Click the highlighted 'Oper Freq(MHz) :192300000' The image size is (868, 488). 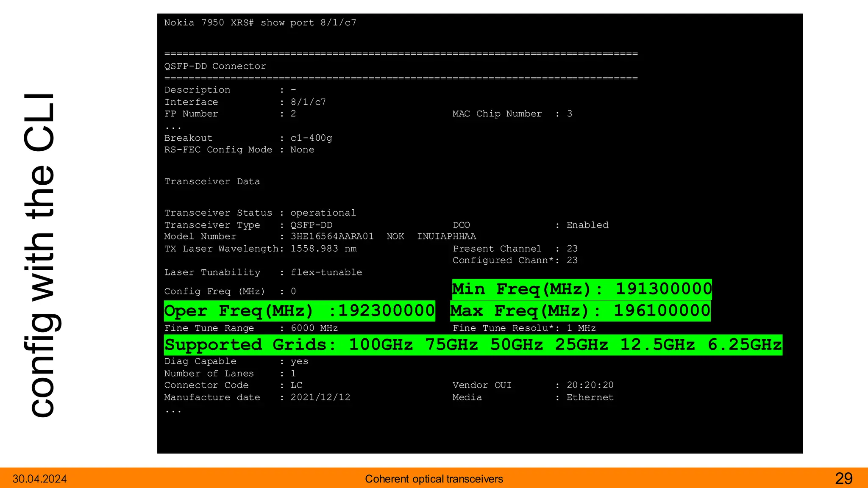point(299,311)
